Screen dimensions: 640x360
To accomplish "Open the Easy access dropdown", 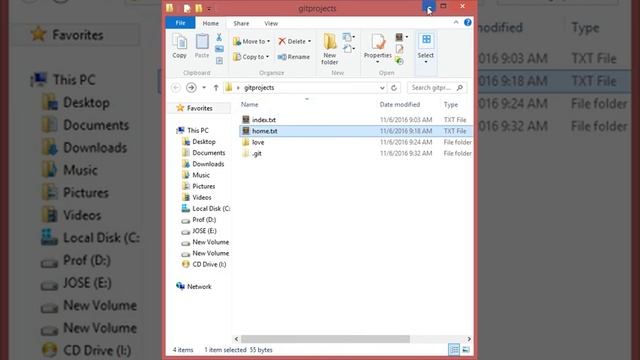I will tap(348, 49).
